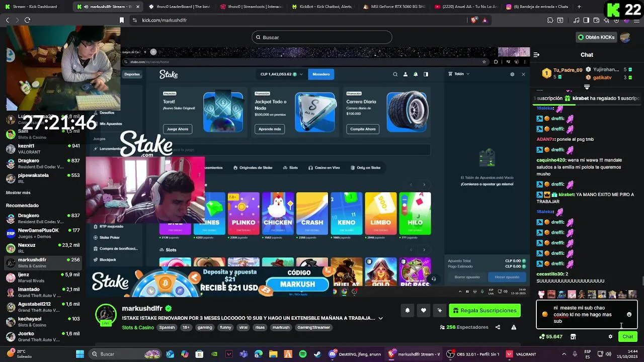Screen dimensions: 644x362
Task: Open the user profile avatar on Kick
Action: pyautogui.click(x=625, y=37)
